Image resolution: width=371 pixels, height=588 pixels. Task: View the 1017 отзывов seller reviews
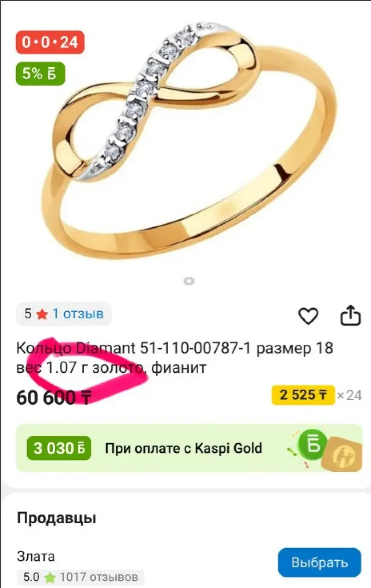click(99, 577)
